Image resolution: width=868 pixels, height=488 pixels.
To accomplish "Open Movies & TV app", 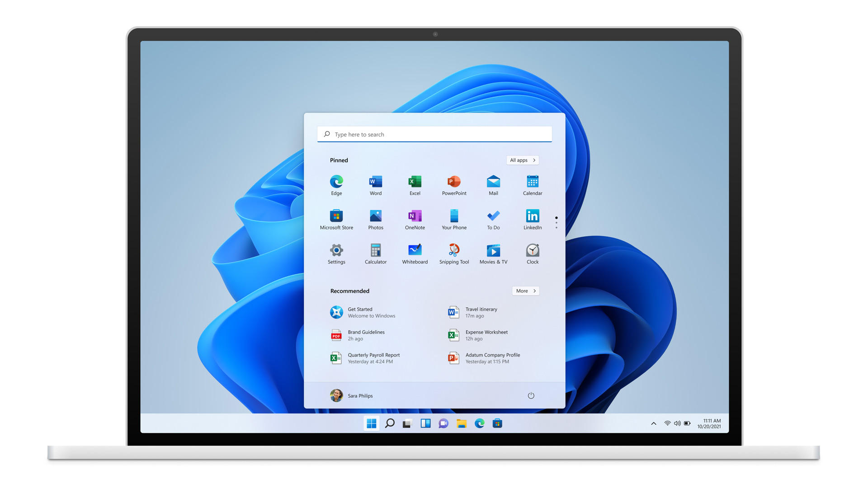I will coord(493,250).
